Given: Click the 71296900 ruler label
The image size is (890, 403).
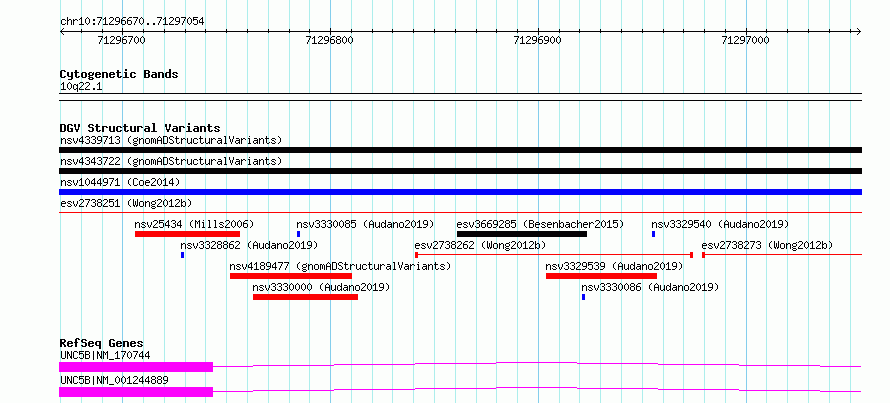Looking at the screenshot, I should pos(538,40).
